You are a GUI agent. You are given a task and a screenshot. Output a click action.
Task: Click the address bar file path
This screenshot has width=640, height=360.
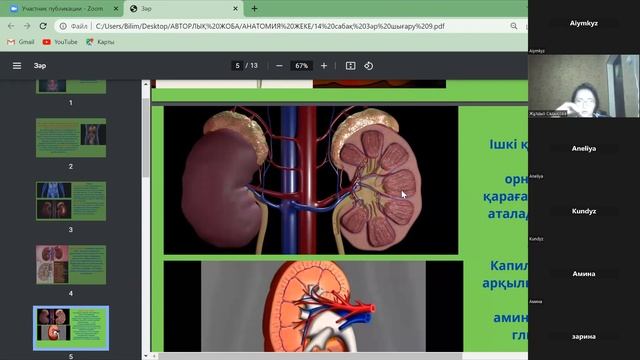pos(270,26)
